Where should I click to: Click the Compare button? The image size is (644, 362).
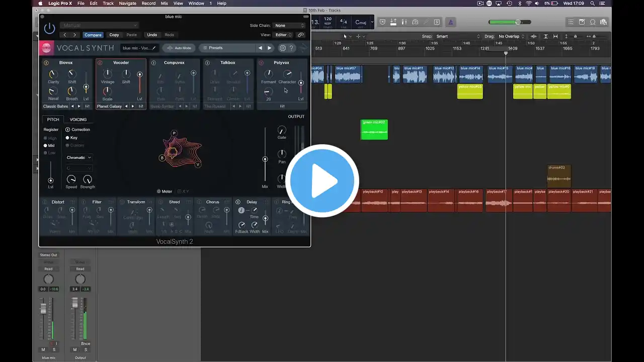tap(93, 35)
